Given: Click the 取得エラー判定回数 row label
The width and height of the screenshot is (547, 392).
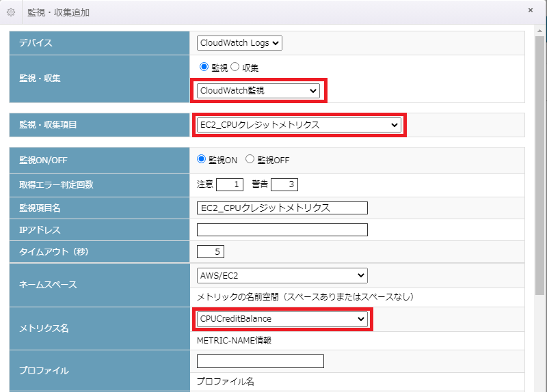Looking at the screenshot, I should coord(56,184).
